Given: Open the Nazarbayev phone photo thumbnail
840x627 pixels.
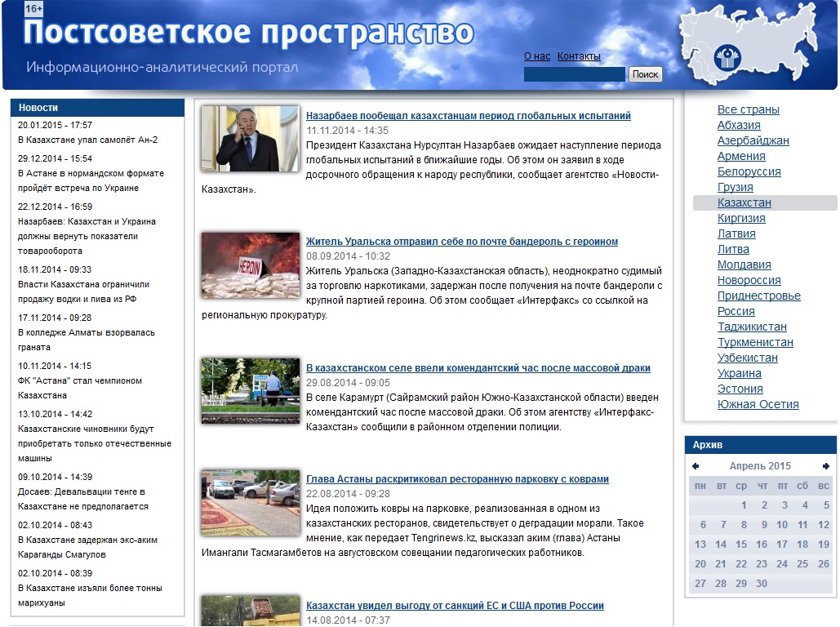Looking at the screenshot, I should click(x=250, y=138).
